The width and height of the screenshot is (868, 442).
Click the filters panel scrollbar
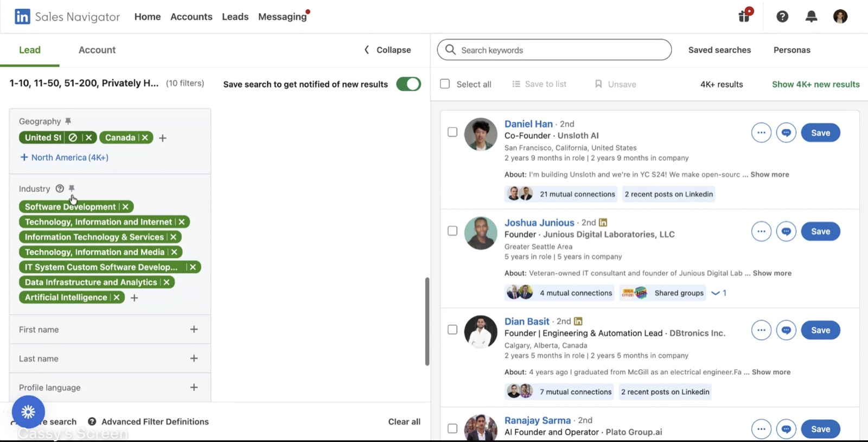tap(427, 321)
